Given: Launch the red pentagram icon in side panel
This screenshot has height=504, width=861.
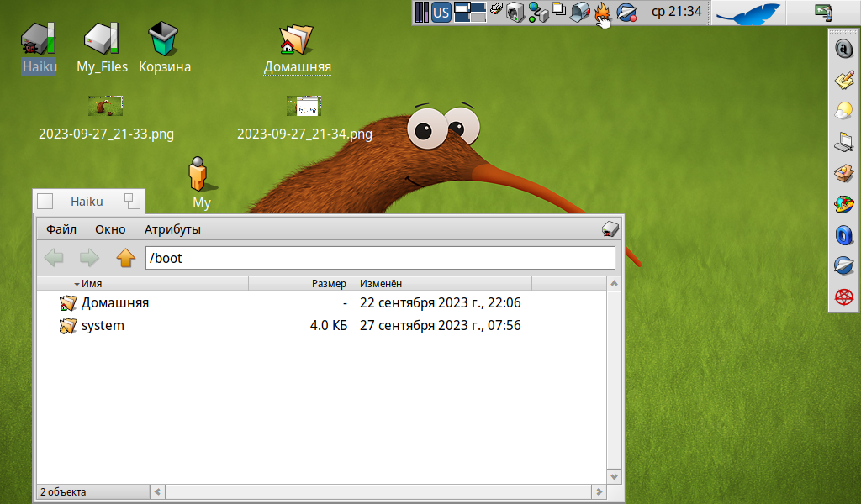Looking at the screenshot, I should pos(844,297).
